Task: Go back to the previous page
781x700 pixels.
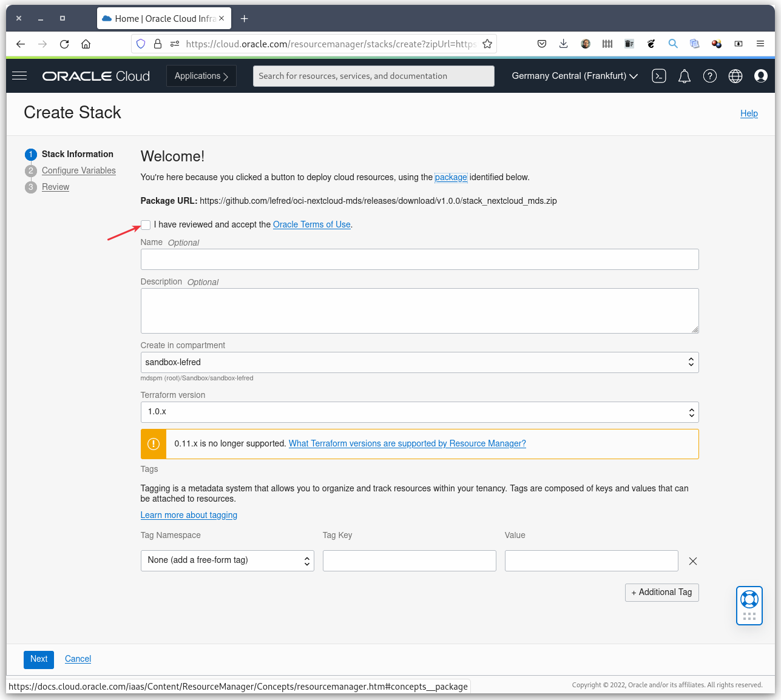Action: click(21, 44)
